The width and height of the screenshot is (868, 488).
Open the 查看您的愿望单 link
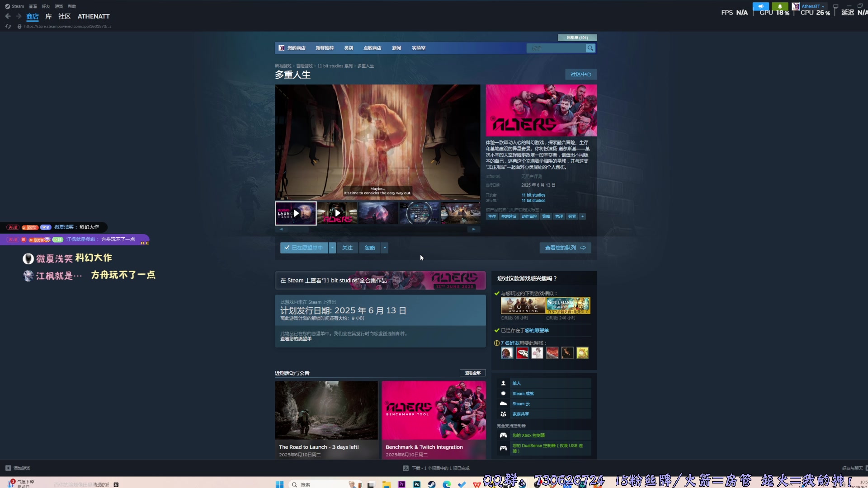coord(296,339)
